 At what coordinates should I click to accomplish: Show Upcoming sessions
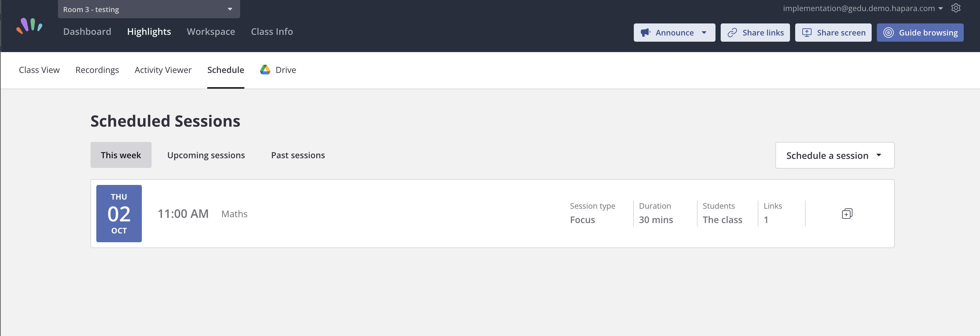[206, 155]
